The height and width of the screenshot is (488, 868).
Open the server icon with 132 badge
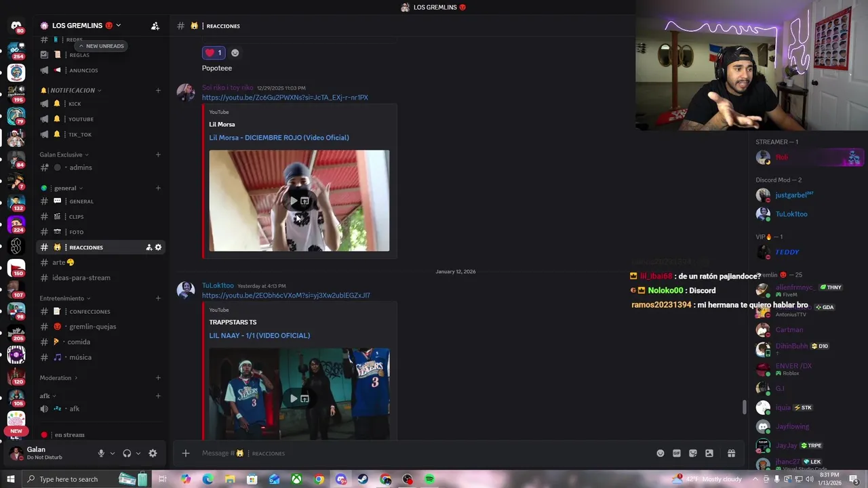pos(16,201)
